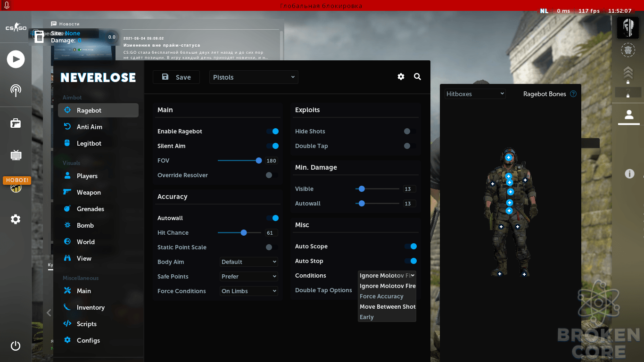Click the broadcast antenna icon

click(x=16, y=91)
